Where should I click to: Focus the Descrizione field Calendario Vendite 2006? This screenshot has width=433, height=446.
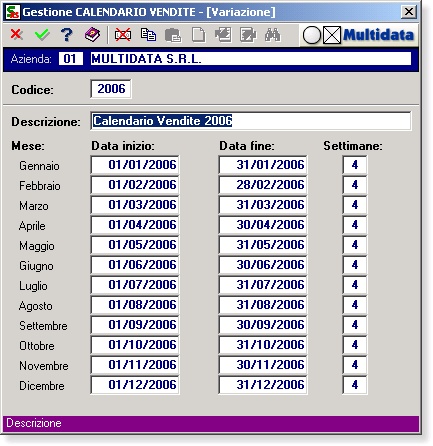tap(251, 121)
